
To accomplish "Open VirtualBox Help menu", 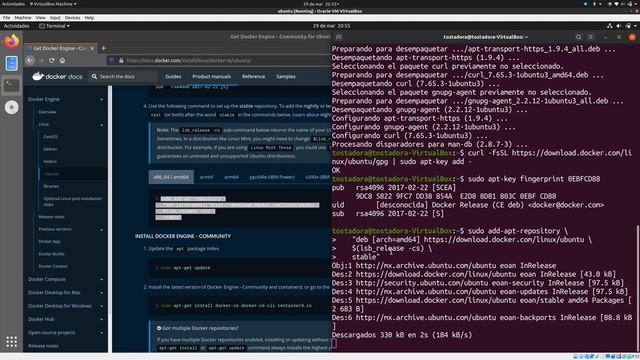I will point(89,18).
